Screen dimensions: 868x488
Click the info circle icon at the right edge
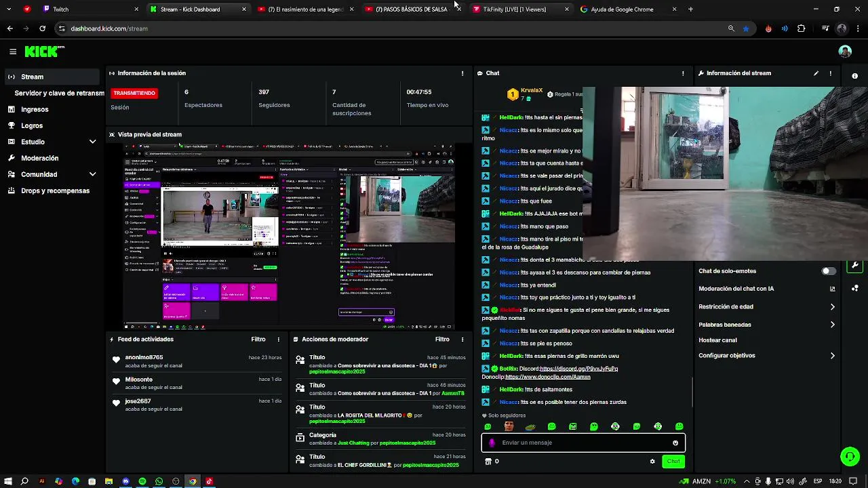[x=854, y=76]
